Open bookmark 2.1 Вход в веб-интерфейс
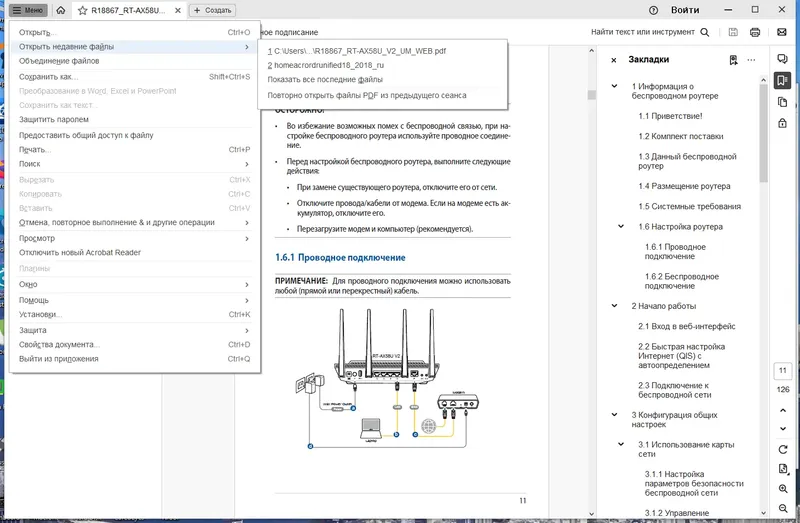The height and width of the screenshot is (523, 800). coord(687,327)
